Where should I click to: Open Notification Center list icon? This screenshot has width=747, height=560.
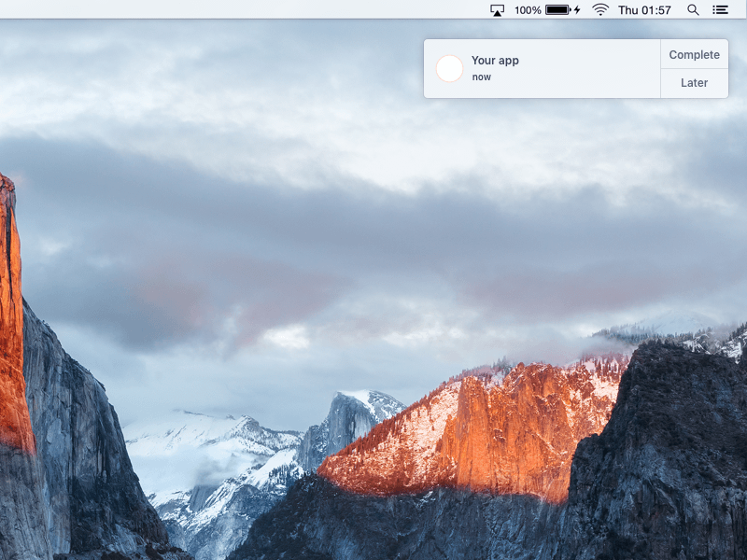tap(720, 10)
